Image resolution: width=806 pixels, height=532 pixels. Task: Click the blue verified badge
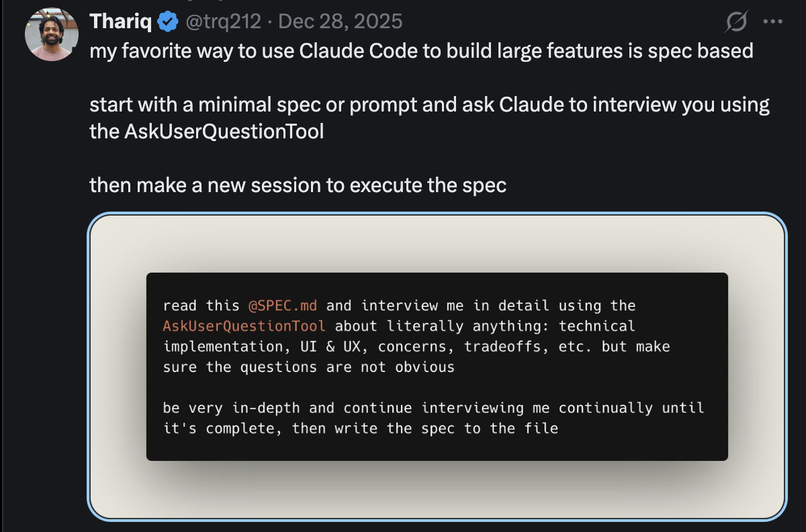click(x=167, y=22)
